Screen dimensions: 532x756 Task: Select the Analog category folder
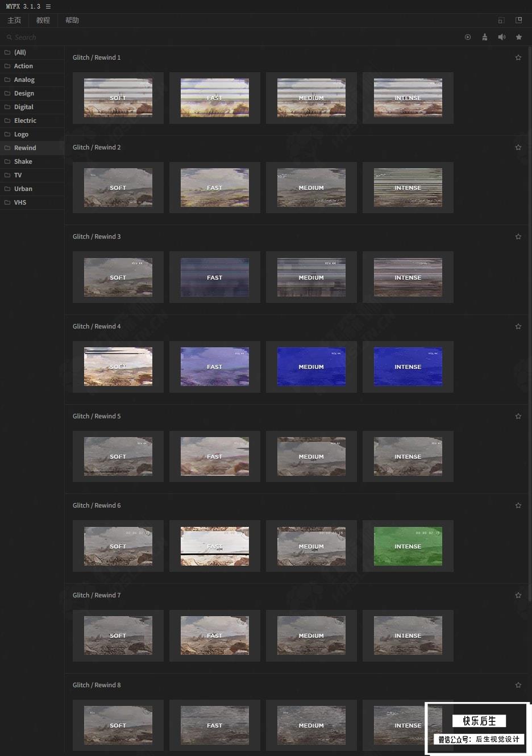(x=32, y=80)
